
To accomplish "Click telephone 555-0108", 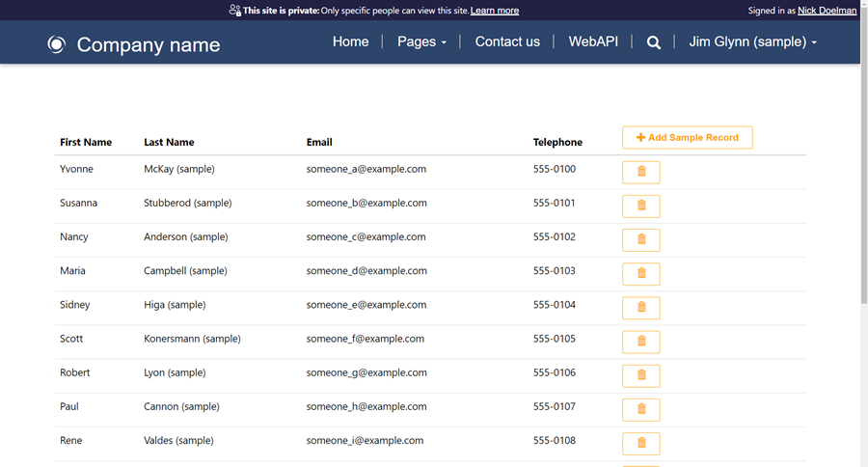I will 555,440.
